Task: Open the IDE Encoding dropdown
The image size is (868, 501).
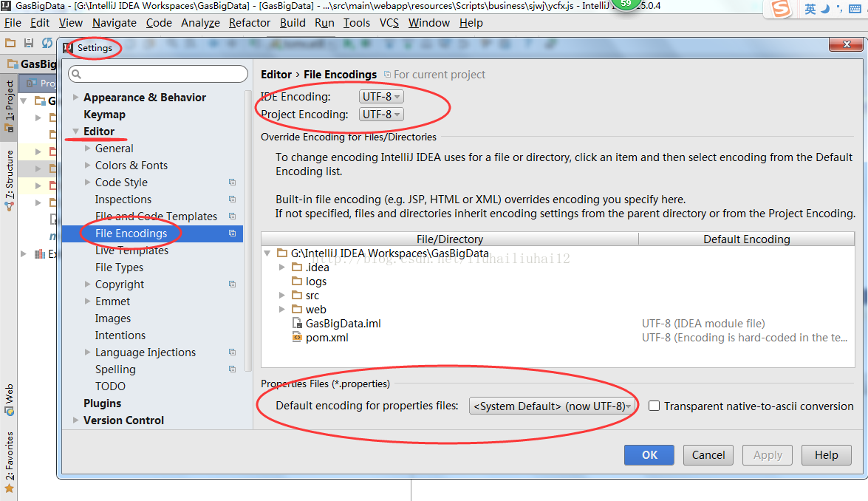Action: 381,97
